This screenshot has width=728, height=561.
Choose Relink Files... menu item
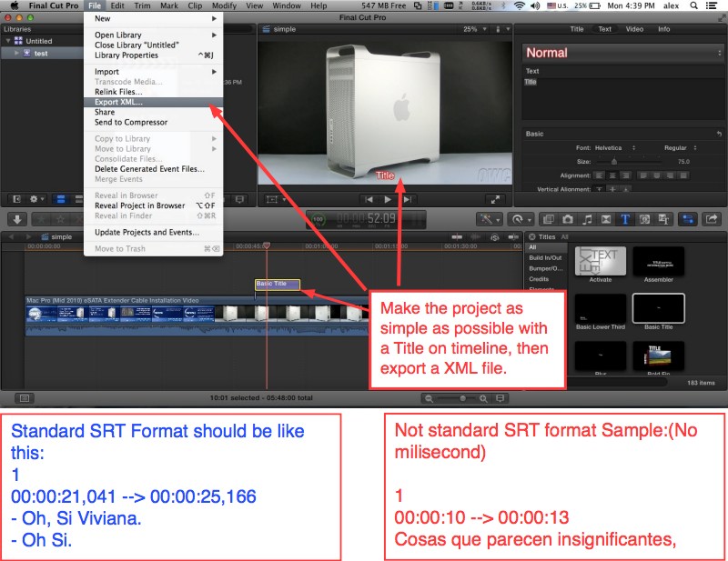pyautogui.click(x=153, y=92)
